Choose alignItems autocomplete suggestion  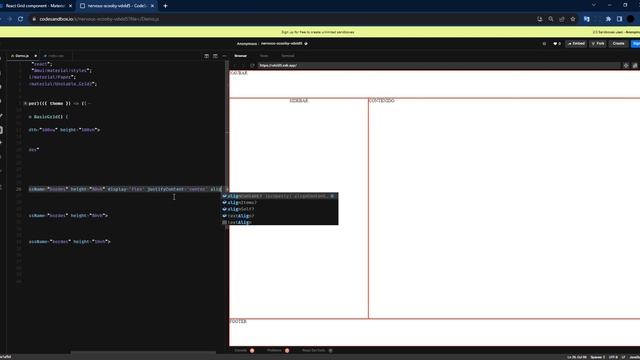(x=280, y=202)
